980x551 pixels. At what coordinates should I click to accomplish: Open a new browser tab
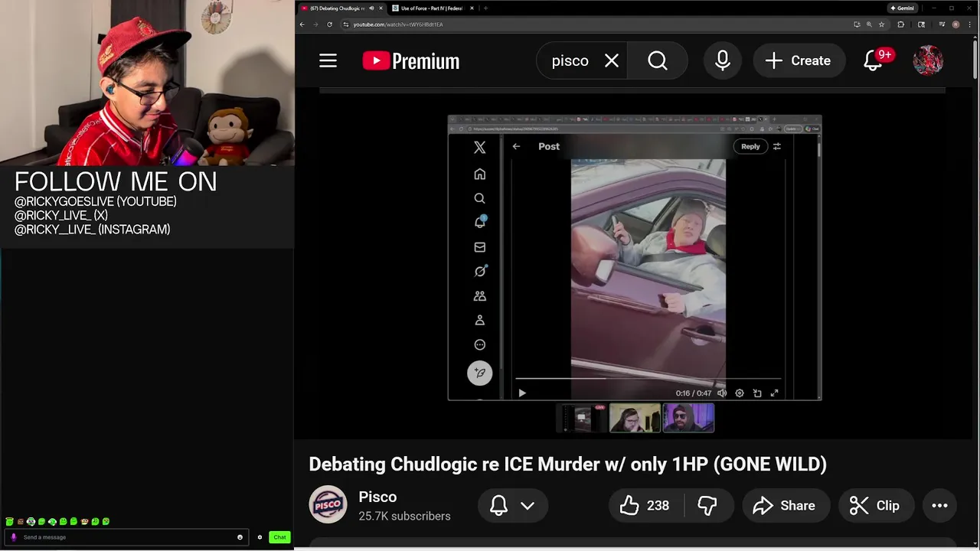[x=485, y=8]
